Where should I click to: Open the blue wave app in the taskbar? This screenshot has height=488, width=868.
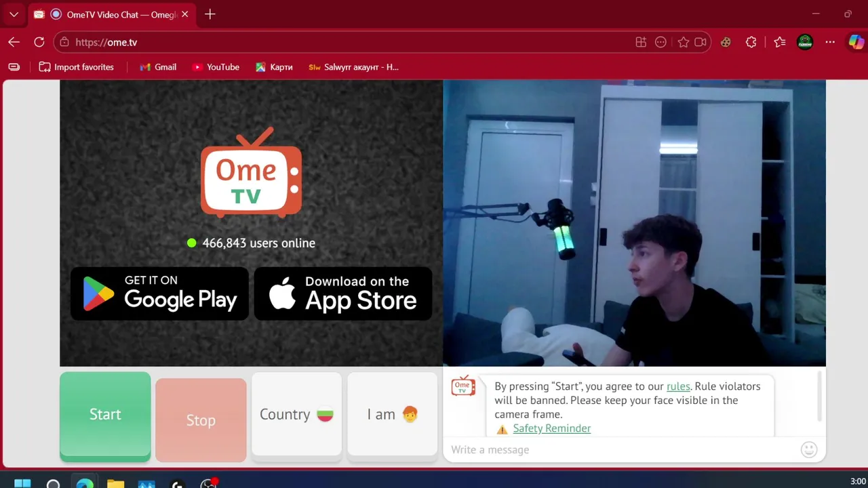pos(146,484)
